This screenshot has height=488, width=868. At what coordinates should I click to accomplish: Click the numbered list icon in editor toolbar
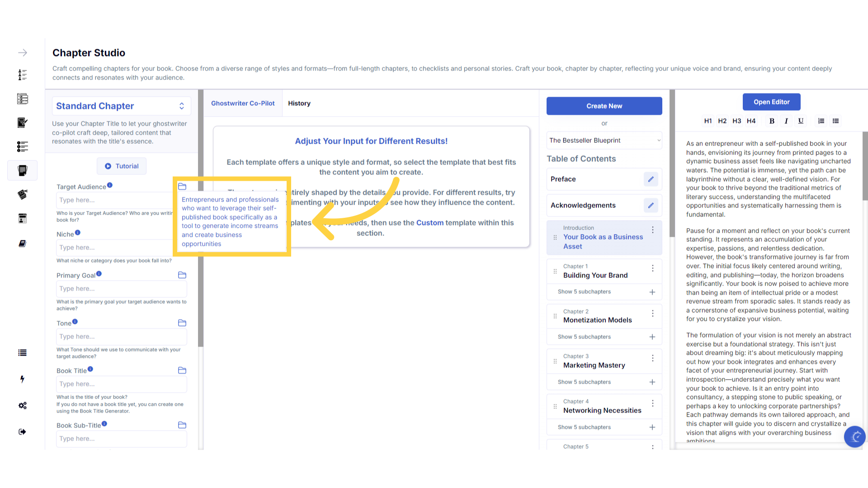(x=821, y=121)
